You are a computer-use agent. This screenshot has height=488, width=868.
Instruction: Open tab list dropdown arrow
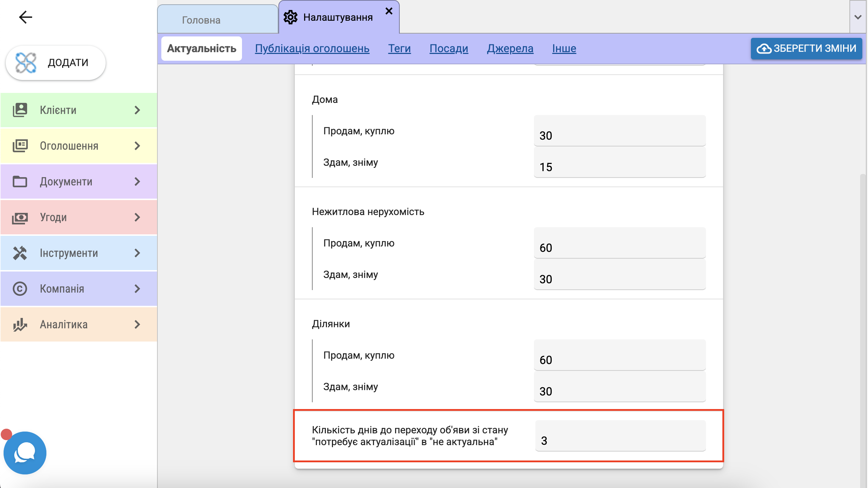tap(858, 17)
